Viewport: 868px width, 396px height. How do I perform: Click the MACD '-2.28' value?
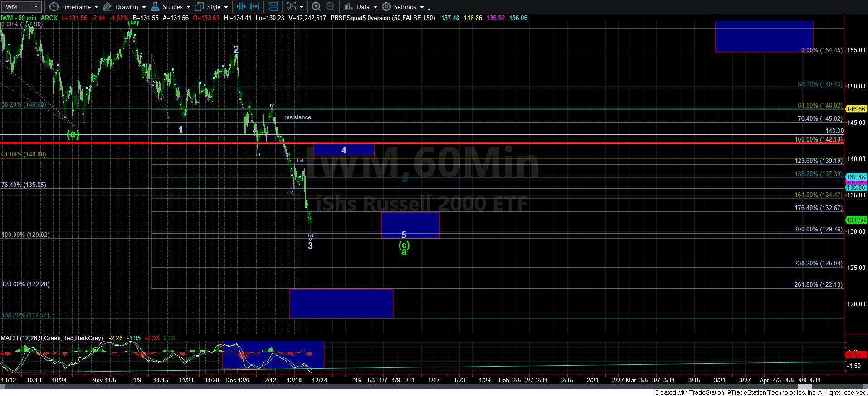(x=116, y=338)
